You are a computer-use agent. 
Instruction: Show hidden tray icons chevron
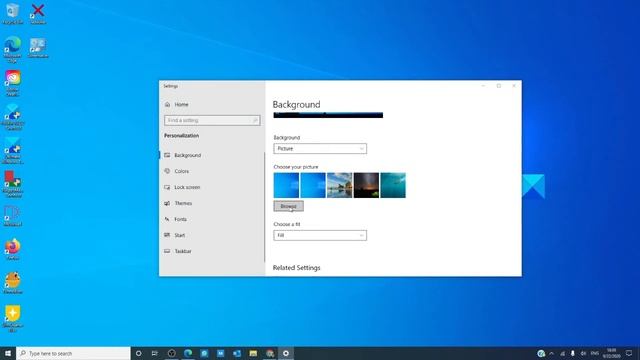point(551,353)
